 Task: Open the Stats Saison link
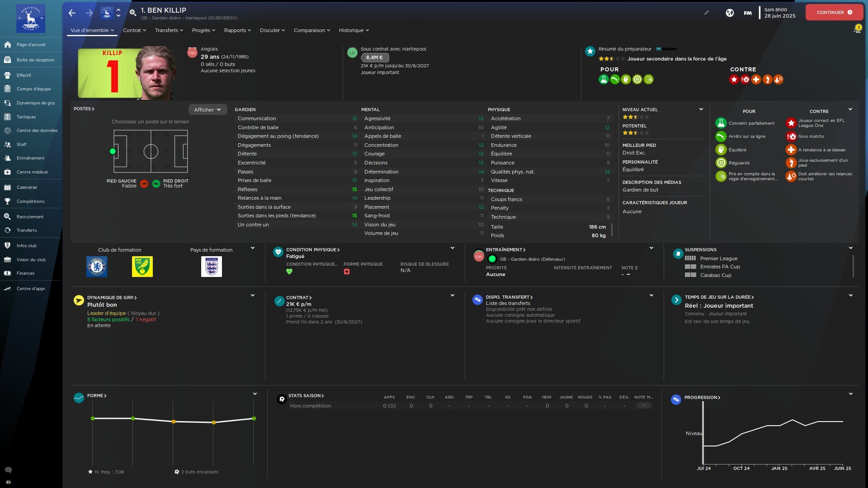[306, 396]
